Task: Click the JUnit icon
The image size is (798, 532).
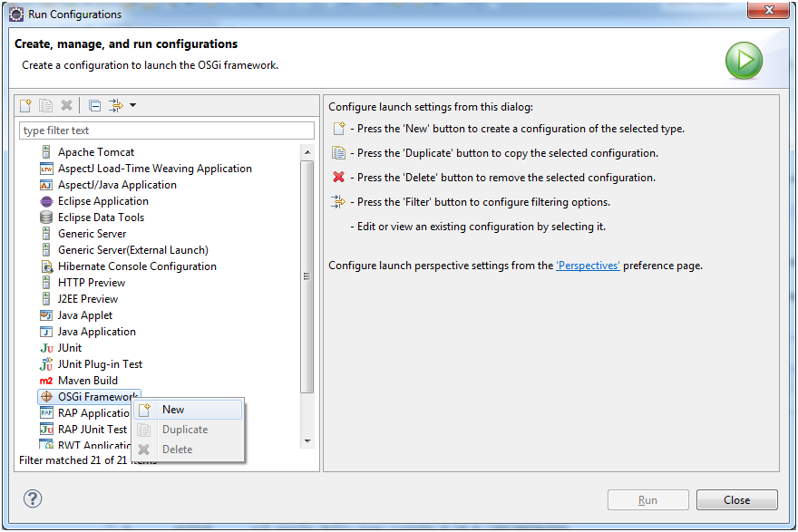Action: (x=46, y=348)
